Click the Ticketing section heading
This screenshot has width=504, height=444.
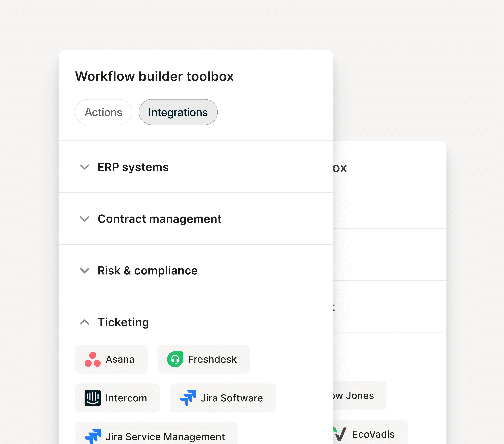tap(123, 322)
